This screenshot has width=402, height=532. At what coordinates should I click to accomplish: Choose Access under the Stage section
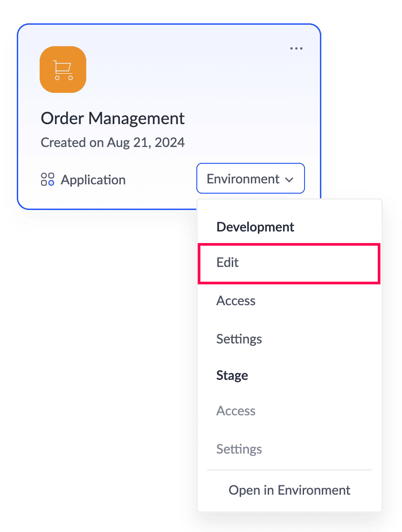tap(236, 411)
